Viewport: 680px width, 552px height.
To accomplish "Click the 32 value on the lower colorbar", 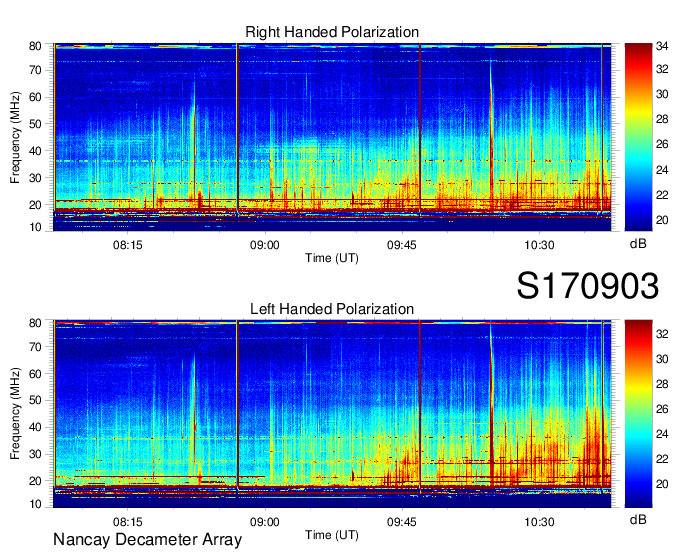I will point(662,334).
